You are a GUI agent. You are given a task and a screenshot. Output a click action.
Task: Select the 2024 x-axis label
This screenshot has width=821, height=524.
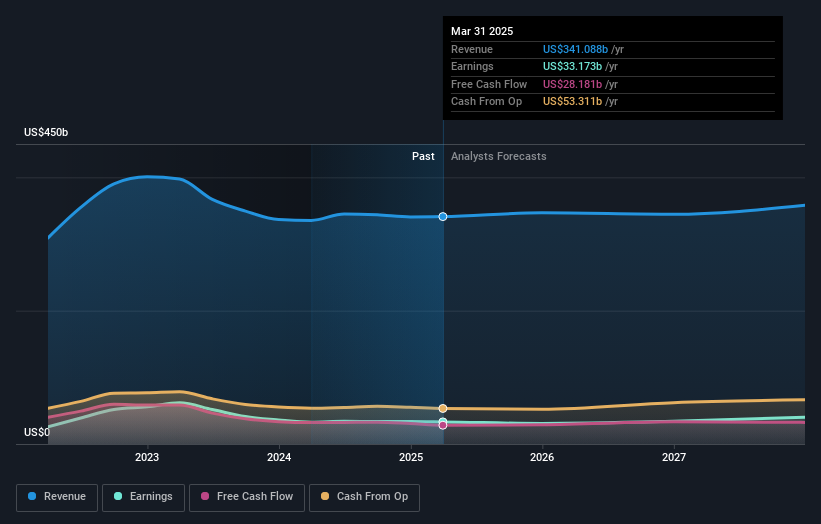(x=279, y=458)
